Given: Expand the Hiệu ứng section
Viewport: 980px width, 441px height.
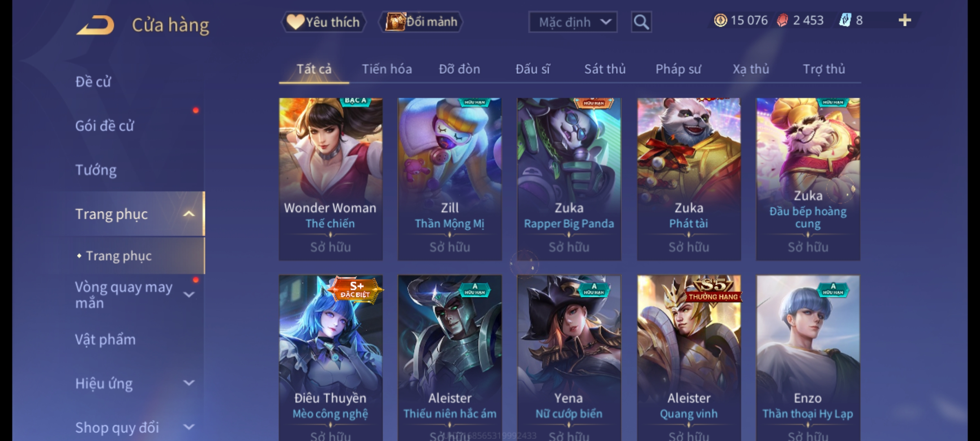Looking at the screenshot, I should pos(189,383).
